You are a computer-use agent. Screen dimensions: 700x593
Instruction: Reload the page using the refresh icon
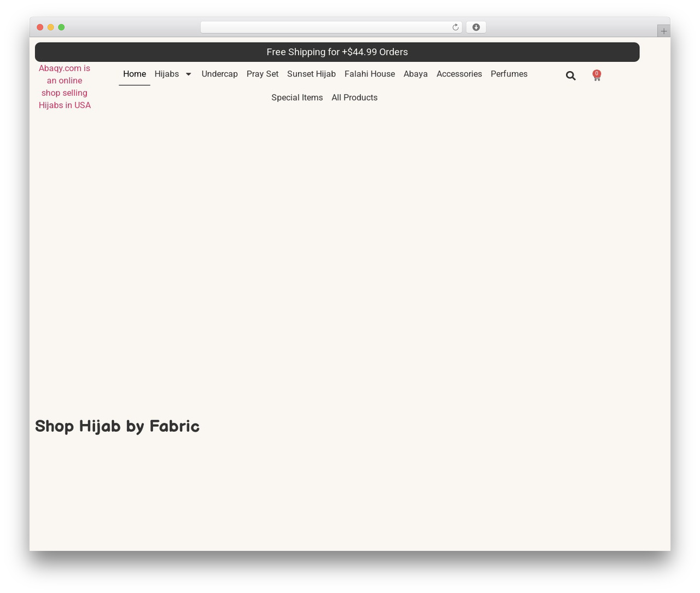(455, 27)
